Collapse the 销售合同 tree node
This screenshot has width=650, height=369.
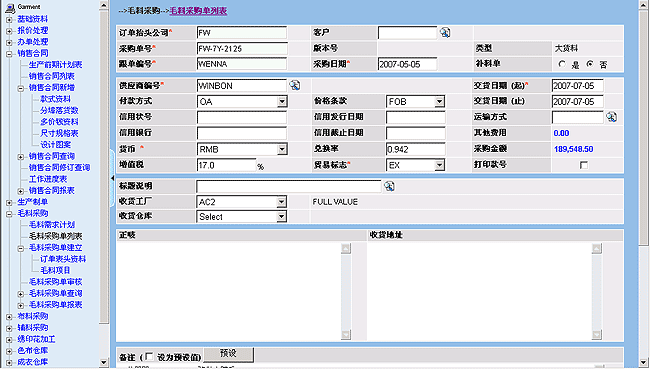point(9,54)
